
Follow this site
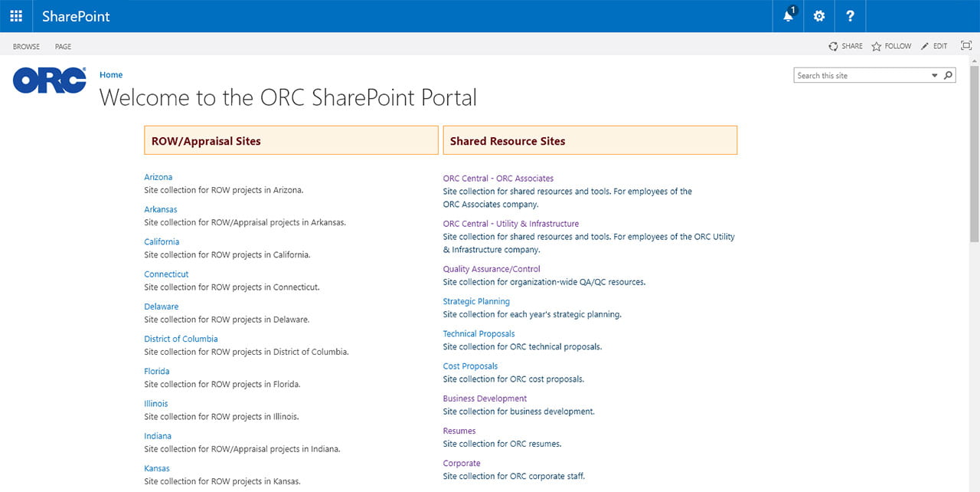coord(891,46)
